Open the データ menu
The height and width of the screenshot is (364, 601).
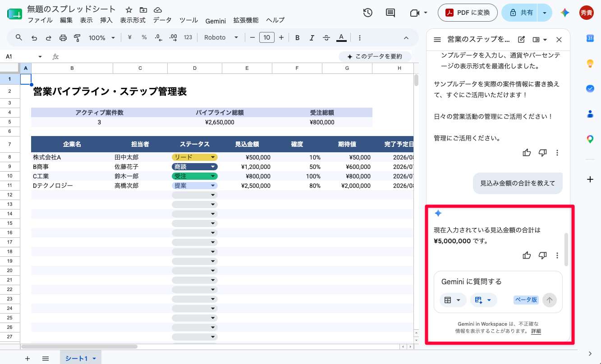click(162, 20)
